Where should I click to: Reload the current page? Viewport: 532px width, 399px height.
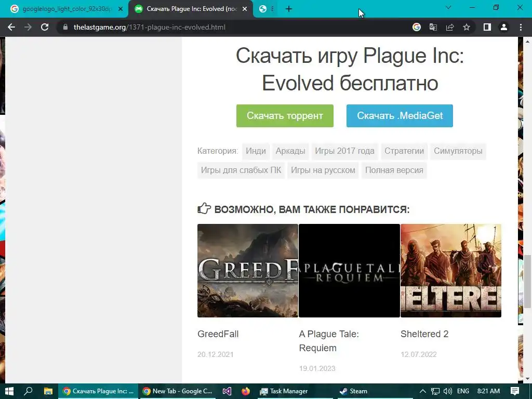45,27
